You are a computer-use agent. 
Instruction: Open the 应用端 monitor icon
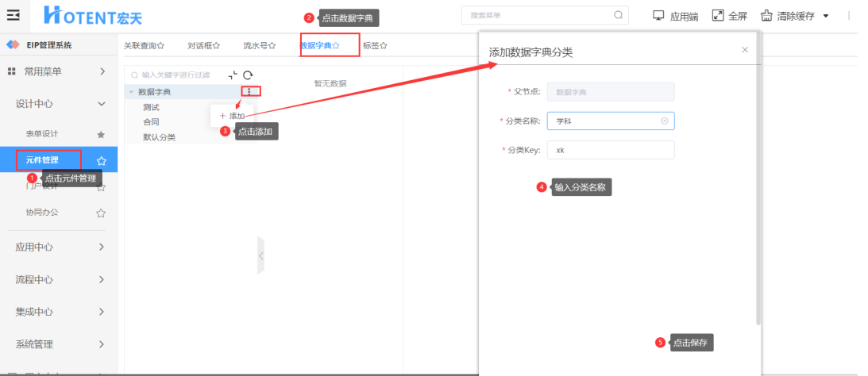[658, 16]
